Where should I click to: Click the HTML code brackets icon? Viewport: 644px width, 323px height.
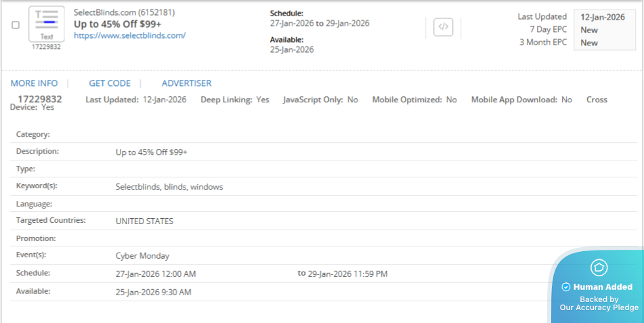444,27
